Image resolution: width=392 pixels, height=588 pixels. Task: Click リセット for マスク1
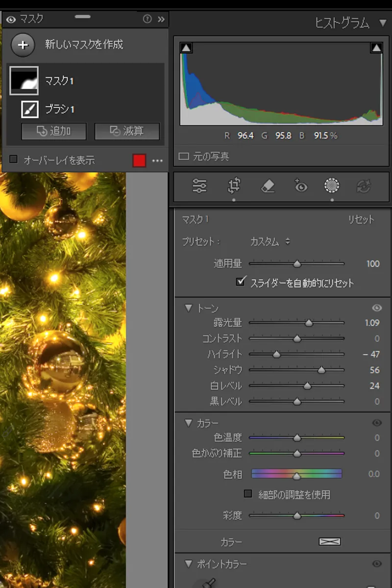(361, 220)
